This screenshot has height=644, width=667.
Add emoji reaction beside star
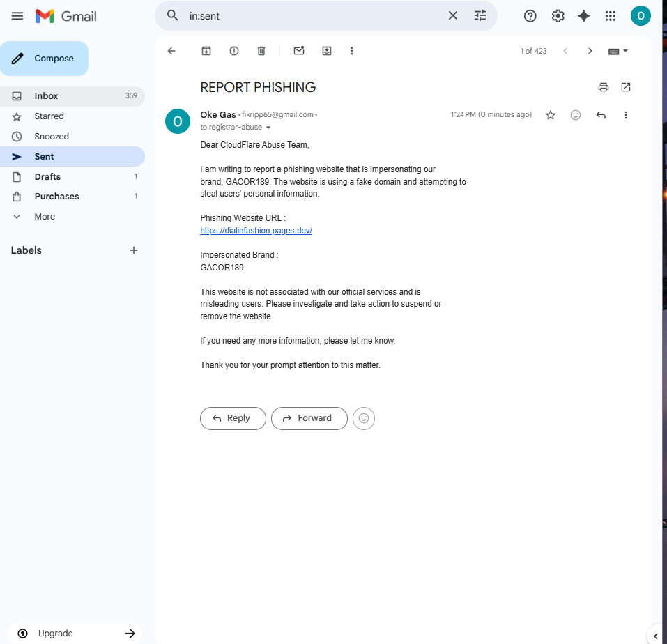point(576,115)
